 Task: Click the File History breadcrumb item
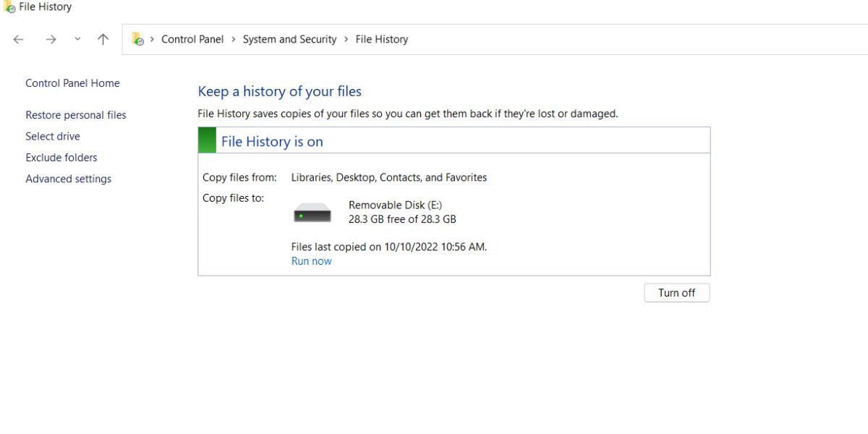[x=382, y=40]
